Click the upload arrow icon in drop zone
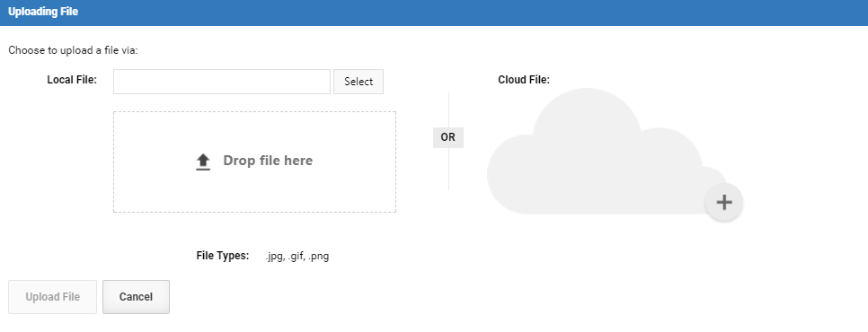 [x=203, y=162]
